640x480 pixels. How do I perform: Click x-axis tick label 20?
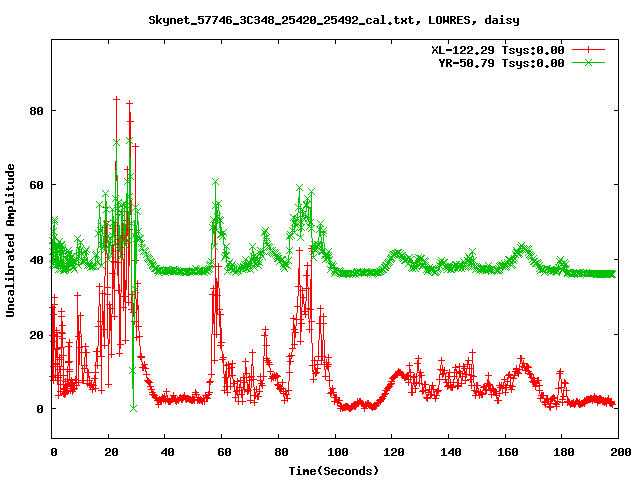click(x=111, y=452)
